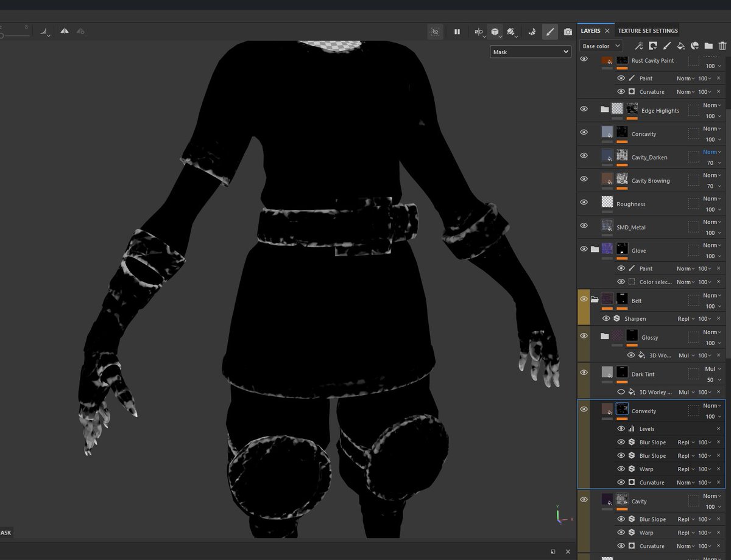Select the Curvature generator under Convexity
Viewport: 731px width, 560px height.
click(x=652, y=482)
